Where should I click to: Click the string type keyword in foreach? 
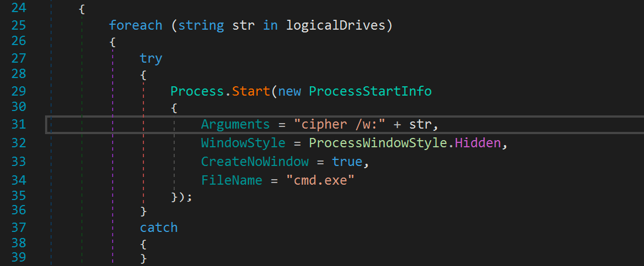tap(201, 25)
